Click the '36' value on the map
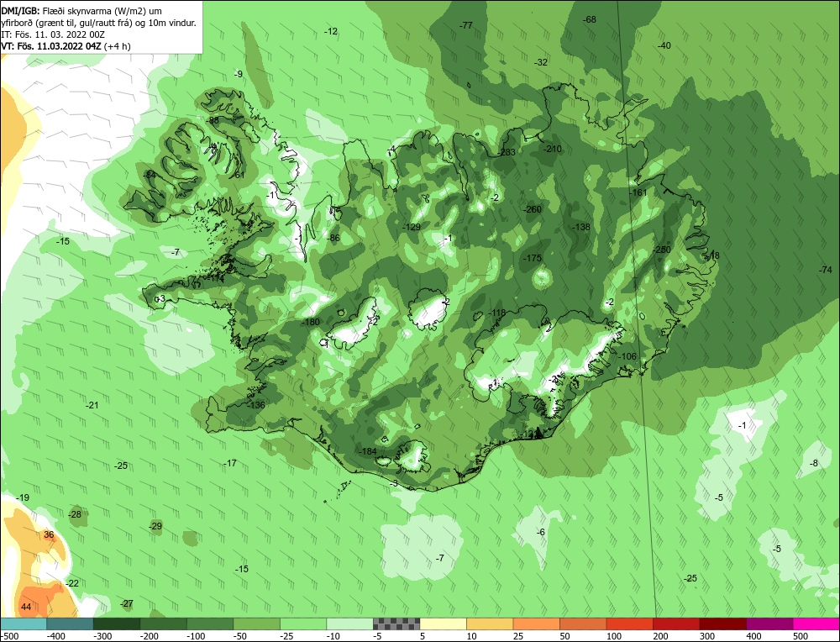Viewport: 840px width, 642px height. [49, 534]
